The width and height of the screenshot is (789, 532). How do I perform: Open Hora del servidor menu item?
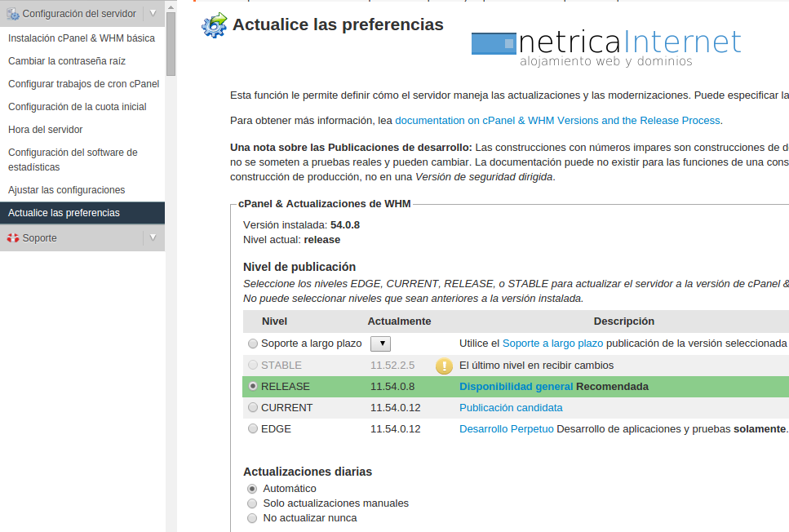coord(46,130)
